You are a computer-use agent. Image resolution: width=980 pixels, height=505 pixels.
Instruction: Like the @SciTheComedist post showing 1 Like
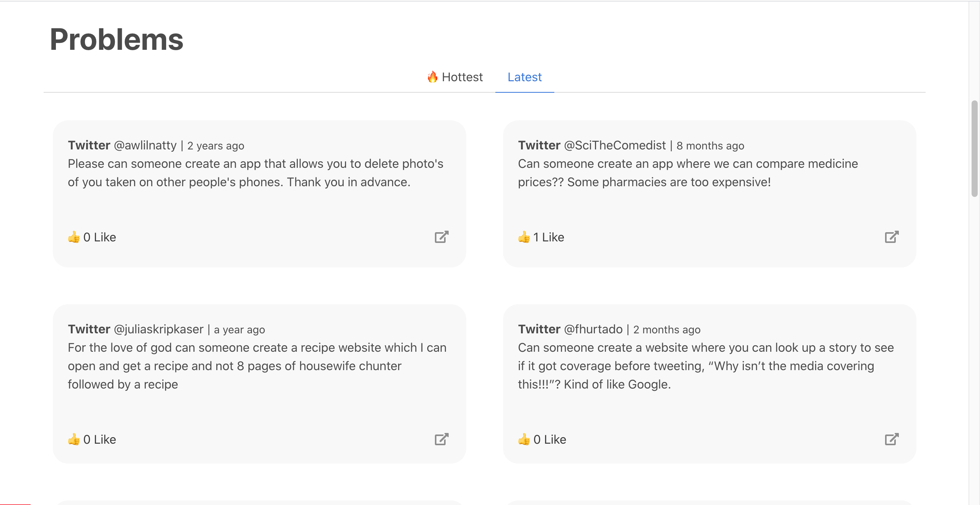tap(549, 237)
